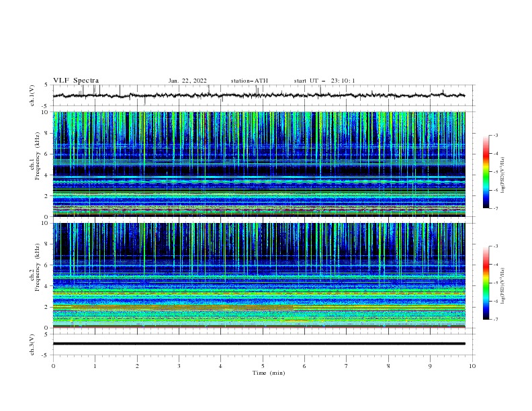
Task: Click the "VLF Spectra" plot title
Action: [76, 81]
